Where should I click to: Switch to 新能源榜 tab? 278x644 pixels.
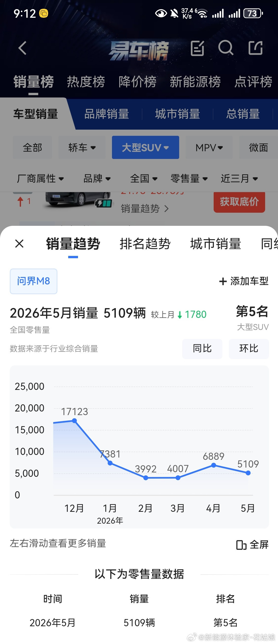click(x=195, y=82)
